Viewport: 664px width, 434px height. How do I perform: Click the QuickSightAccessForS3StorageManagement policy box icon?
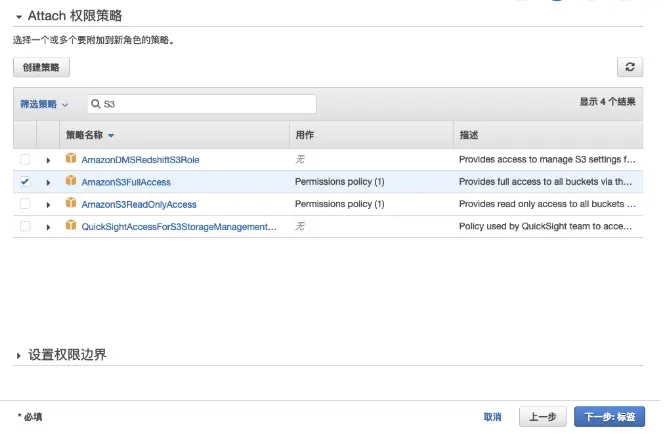tap(71, 226)
